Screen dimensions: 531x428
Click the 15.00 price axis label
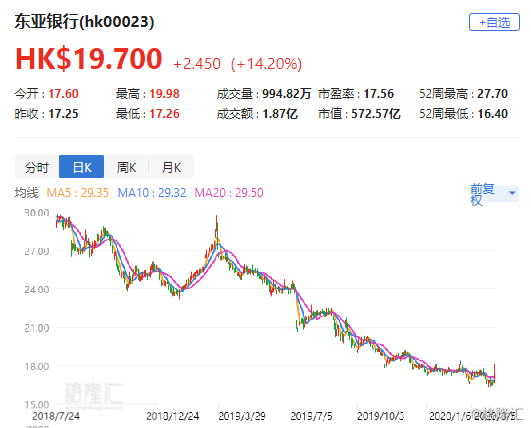pyautogui.click(x=37, y=405)
